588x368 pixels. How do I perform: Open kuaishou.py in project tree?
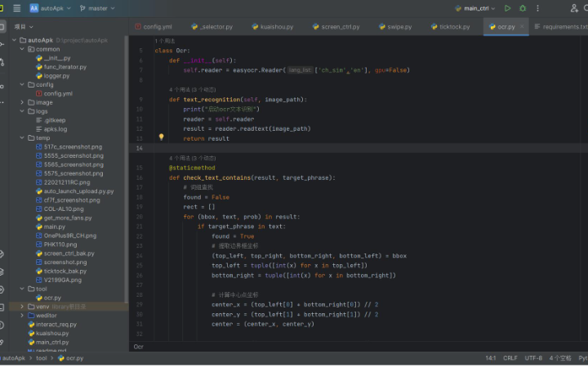(x=49, y=333)
